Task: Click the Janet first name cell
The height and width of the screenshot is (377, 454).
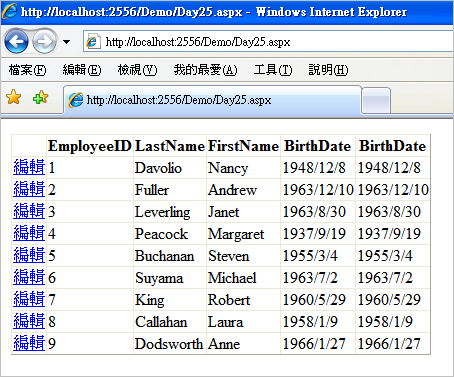Action: point(243,212)
